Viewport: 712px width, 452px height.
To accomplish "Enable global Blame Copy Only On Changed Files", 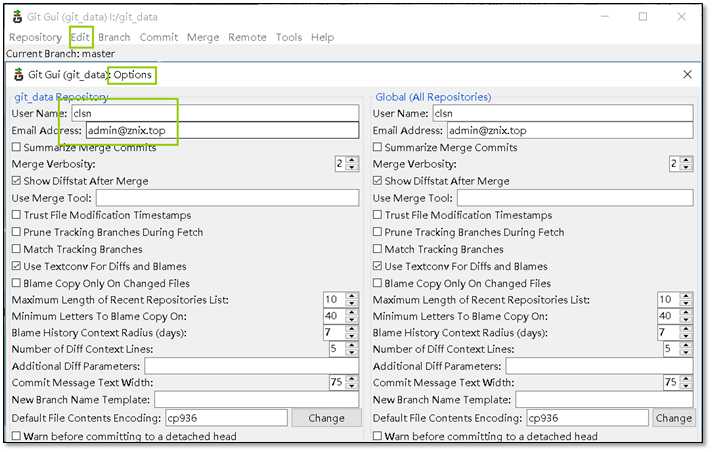I will [377, 283].
